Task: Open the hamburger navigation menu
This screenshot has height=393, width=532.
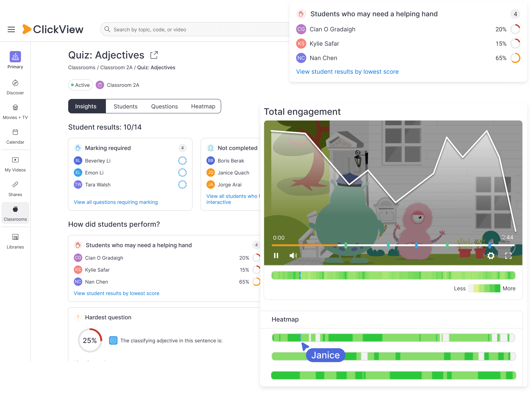Action: (11, 30)
